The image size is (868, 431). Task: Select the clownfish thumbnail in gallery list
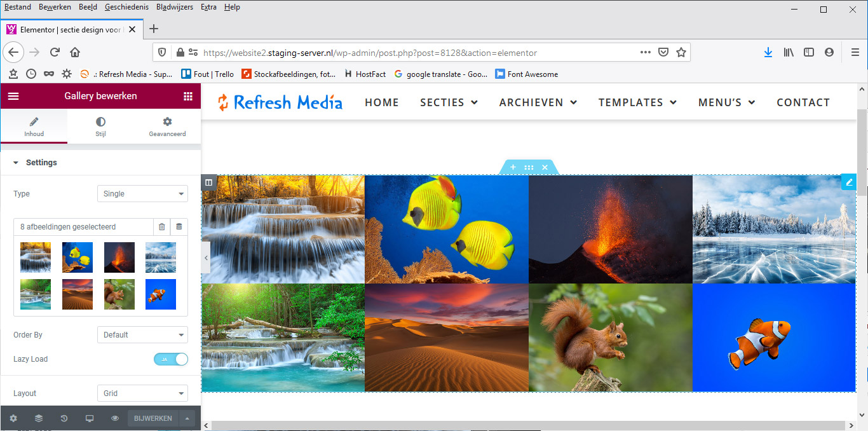(x=161, y=294)
